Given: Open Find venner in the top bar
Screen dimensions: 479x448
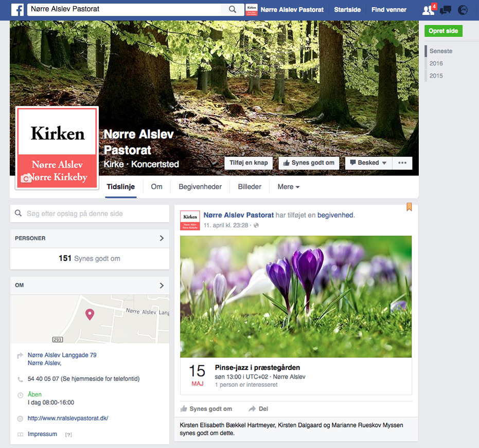Looking at the screenshot, I should [x=389, y=10].
